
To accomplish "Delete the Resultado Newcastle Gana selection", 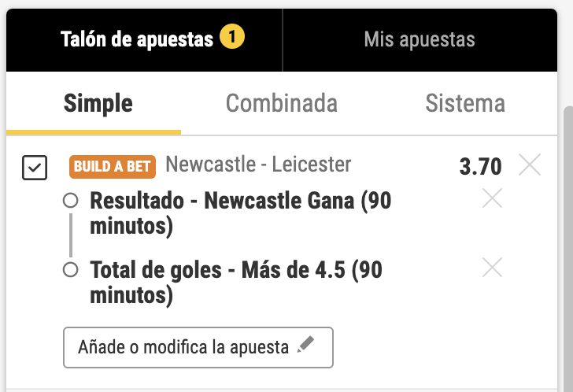I will pyautogui.click(x=492, y=200).
